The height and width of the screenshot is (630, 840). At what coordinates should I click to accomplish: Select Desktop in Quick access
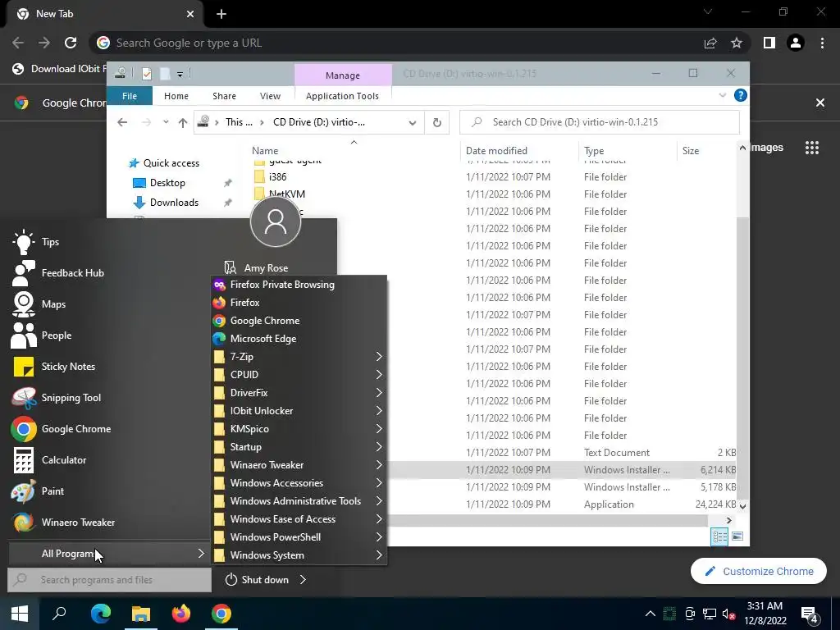click(159, 183)
